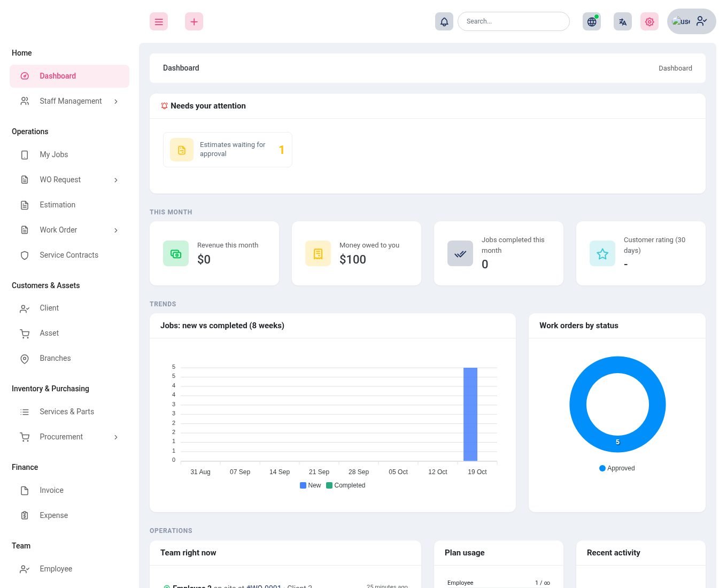Click the Work Order document icon
Image resolution: width=727 pixels, height=588 pixels.
[25, 230]
